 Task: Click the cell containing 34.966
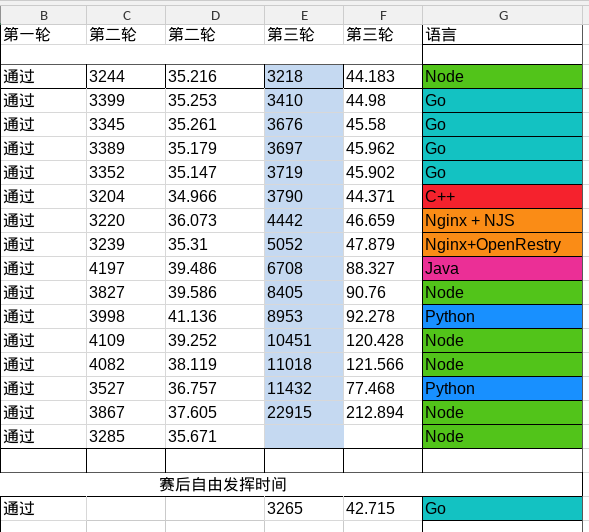click(x=215, y=197)
